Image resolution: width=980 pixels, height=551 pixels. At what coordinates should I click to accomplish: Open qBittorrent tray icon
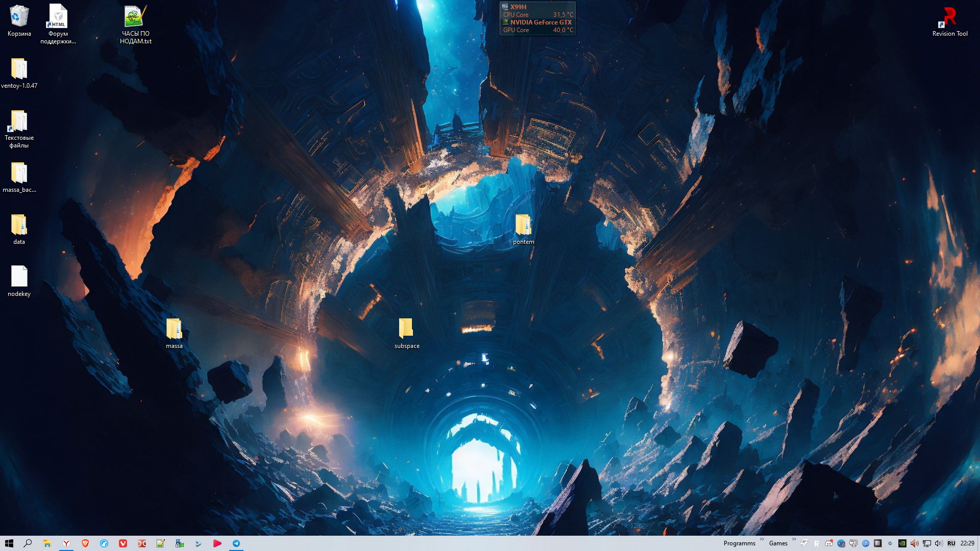pyautogui.click(x=866, y=543)
